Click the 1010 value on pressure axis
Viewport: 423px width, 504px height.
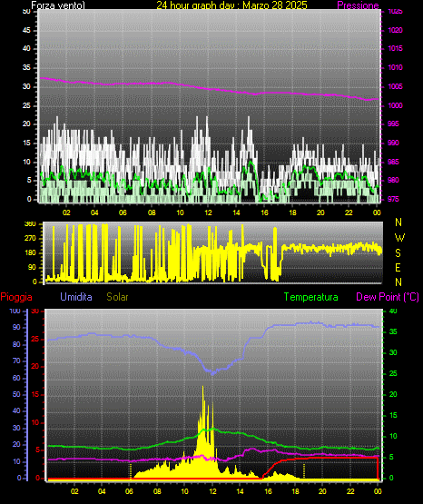tap(395, 67)
